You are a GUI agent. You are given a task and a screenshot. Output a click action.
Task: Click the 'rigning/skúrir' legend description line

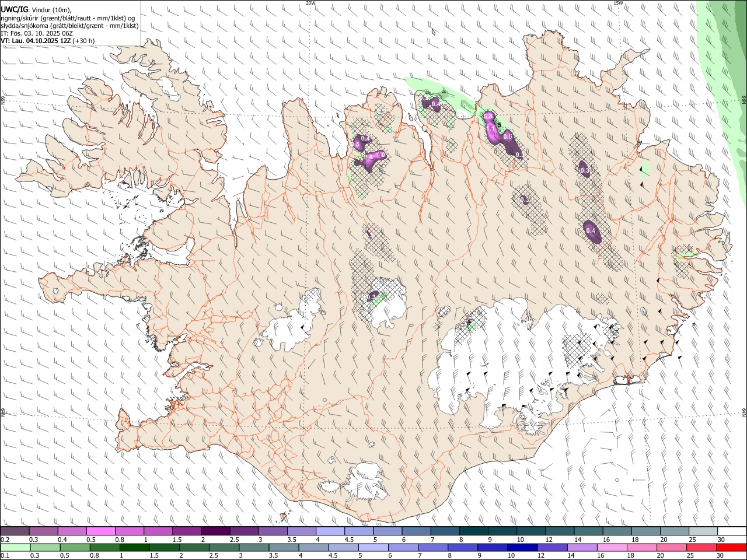(x=68, y=18)
